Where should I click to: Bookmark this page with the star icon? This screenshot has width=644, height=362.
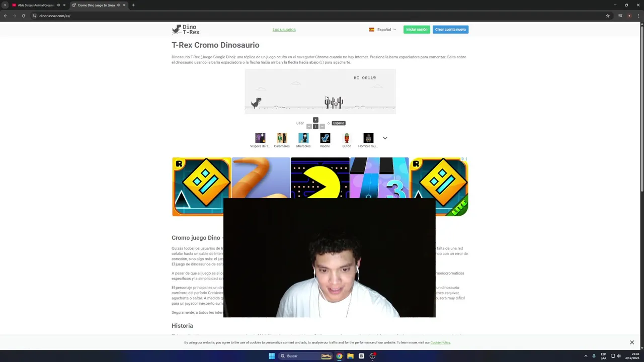point(608,16)
